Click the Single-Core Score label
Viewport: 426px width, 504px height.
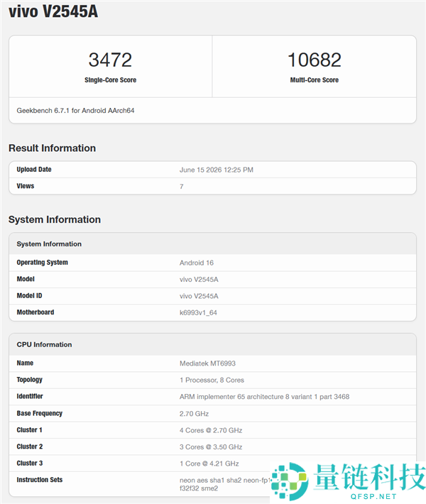[x=110, y=80]
